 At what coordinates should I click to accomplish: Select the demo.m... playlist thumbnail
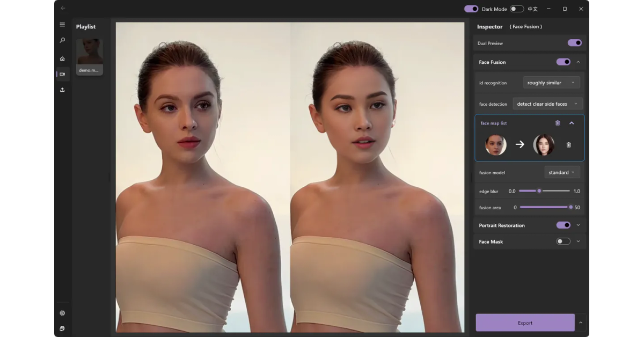pos(89,56)
